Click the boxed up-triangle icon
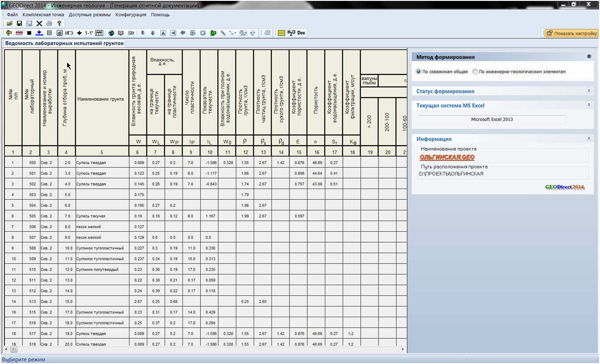Screen dimensions: 600x364 point(163,33)
